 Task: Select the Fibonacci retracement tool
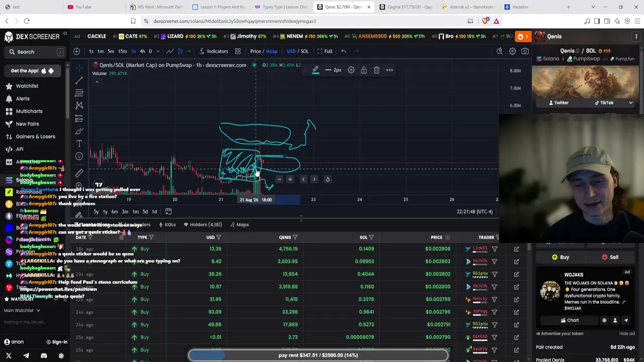pyautogui.click(x=79, y=93)
